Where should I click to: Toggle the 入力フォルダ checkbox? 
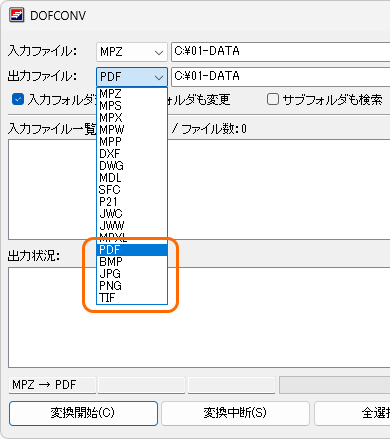18,99
